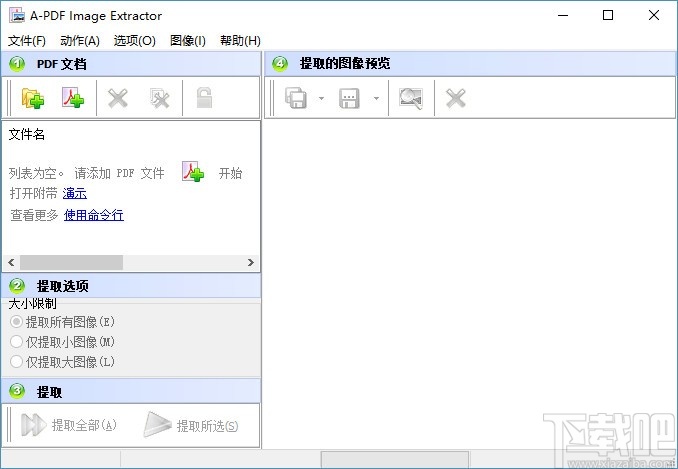Click the save selected image as icon
The height and width of the screenshot is (469, 678).
(x=349, y=98)
